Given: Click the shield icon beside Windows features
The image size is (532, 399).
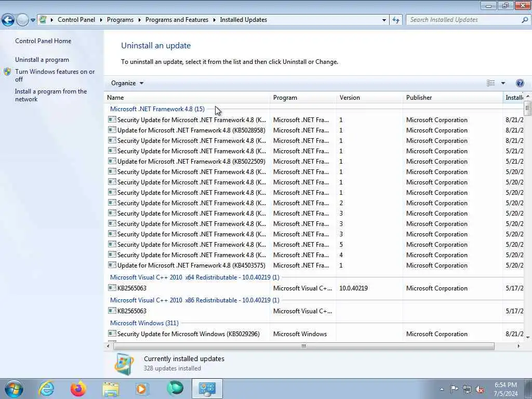Looking at the screenshot, I should point(7,72).
